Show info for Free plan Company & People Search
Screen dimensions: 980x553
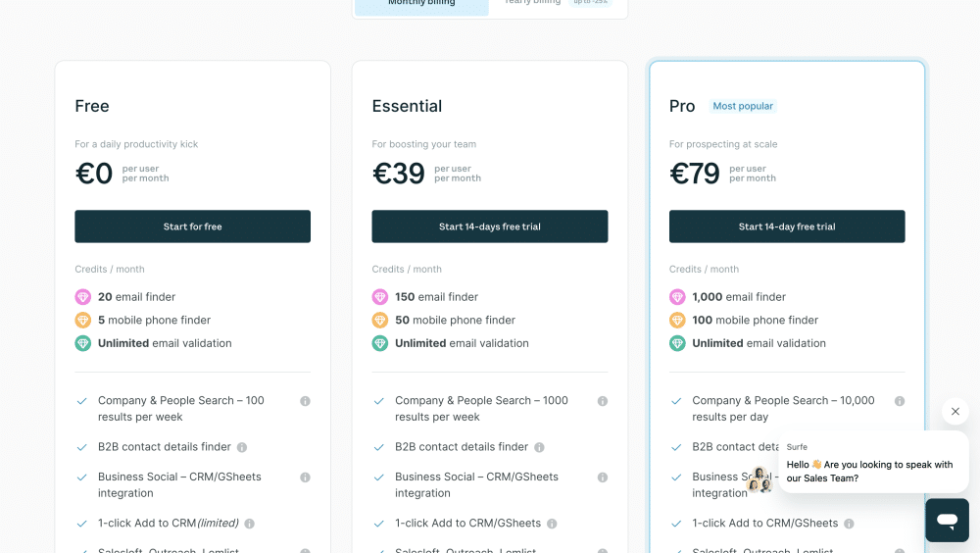[x=305, y=401]
